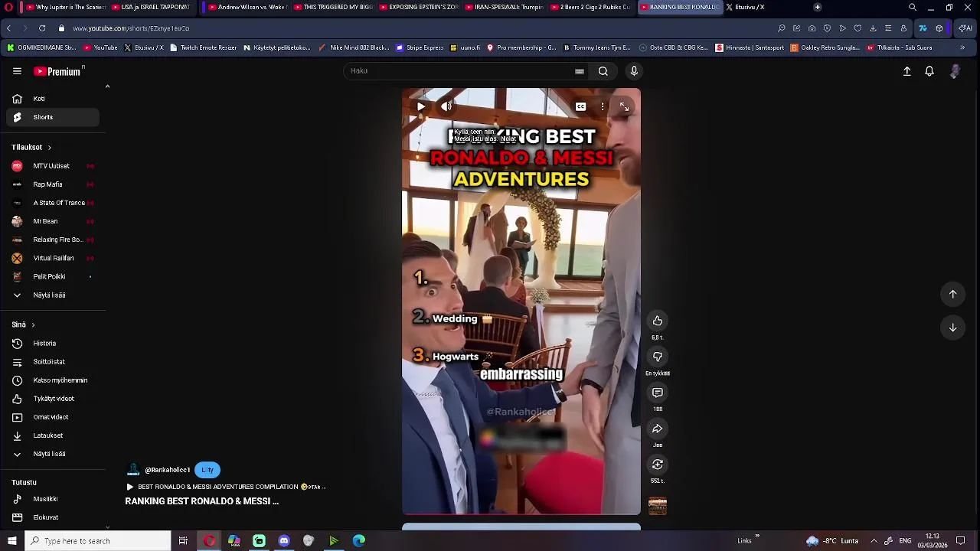Share the Short via Jaa
Image resolution: width=980 pixels, height=551 pixels.
658,429
